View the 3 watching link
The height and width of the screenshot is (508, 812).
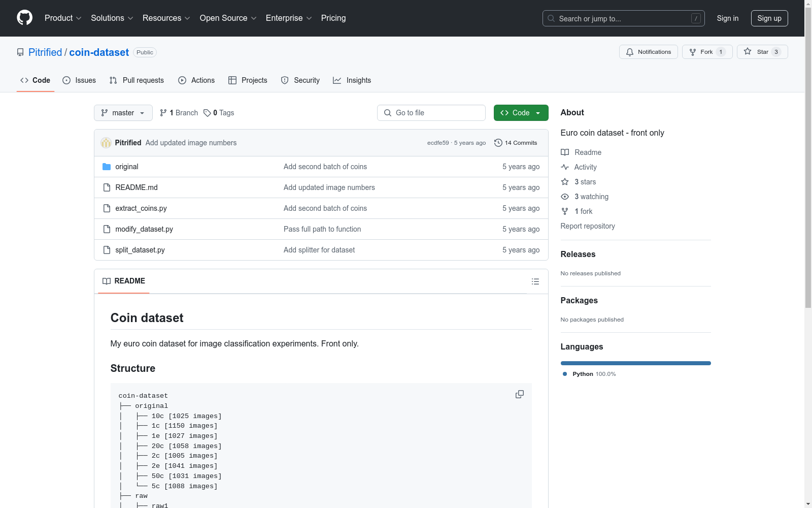[585, 197]
